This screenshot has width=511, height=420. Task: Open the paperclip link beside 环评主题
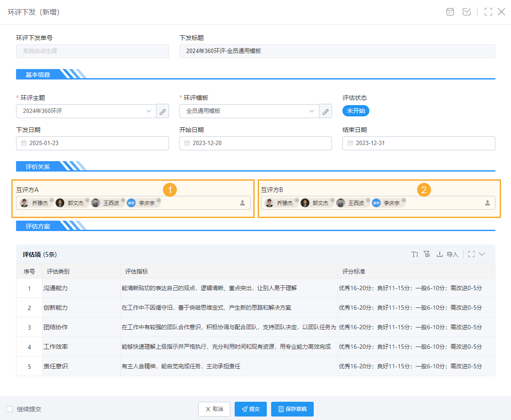click(163, 111)
